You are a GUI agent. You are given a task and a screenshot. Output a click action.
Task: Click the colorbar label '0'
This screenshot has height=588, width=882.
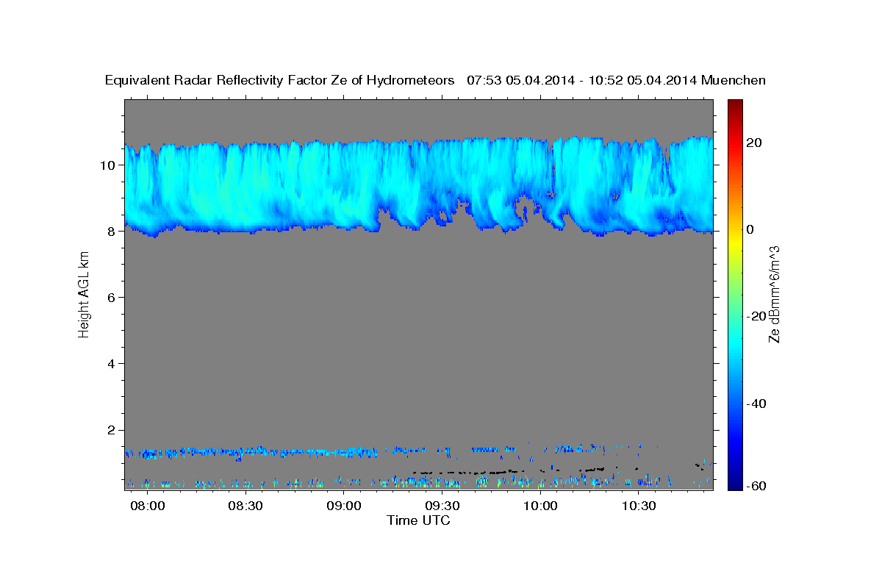(x=750, y=229)
